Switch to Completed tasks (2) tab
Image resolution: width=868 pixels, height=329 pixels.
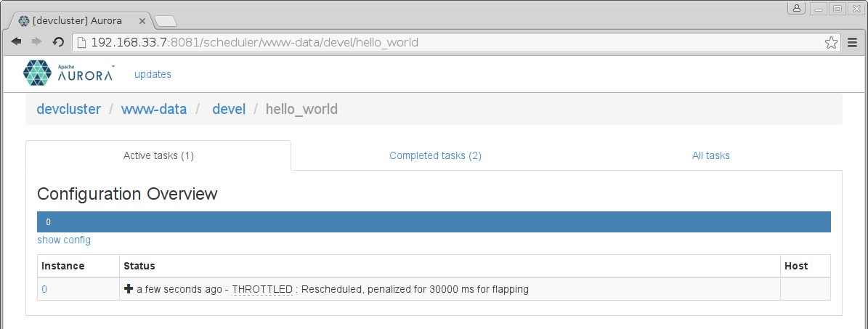pos(435,155)
